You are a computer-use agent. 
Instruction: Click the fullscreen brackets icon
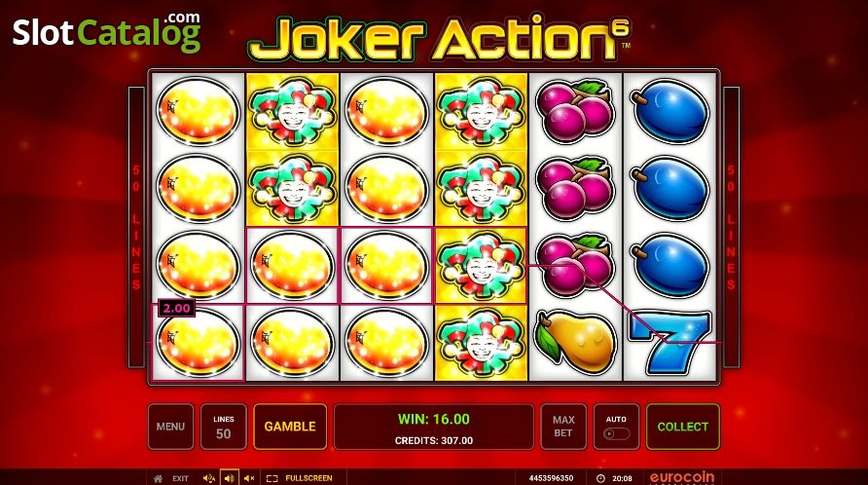tap(271, 478)
